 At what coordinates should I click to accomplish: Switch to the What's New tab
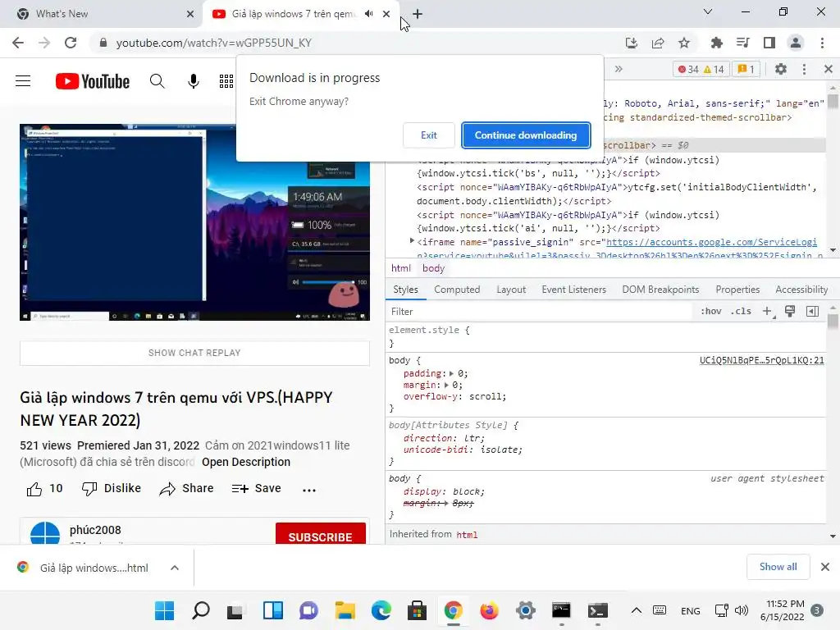click(x=102, y=14)
